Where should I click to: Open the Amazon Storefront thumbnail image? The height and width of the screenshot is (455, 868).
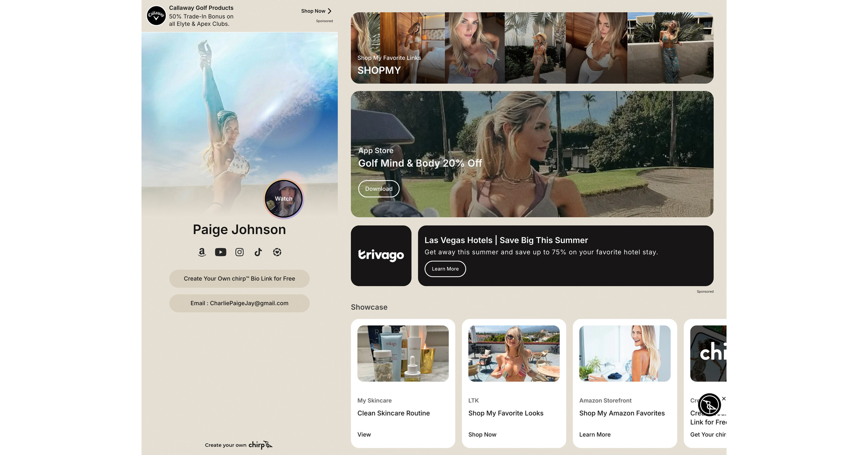tap(625, 353)
